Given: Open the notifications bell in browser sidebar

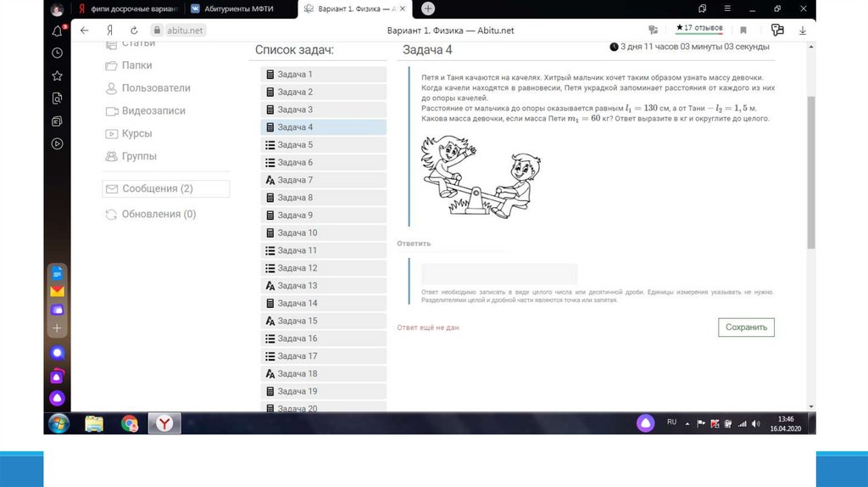Looking at the screenshot, I should tap(58, 31).
